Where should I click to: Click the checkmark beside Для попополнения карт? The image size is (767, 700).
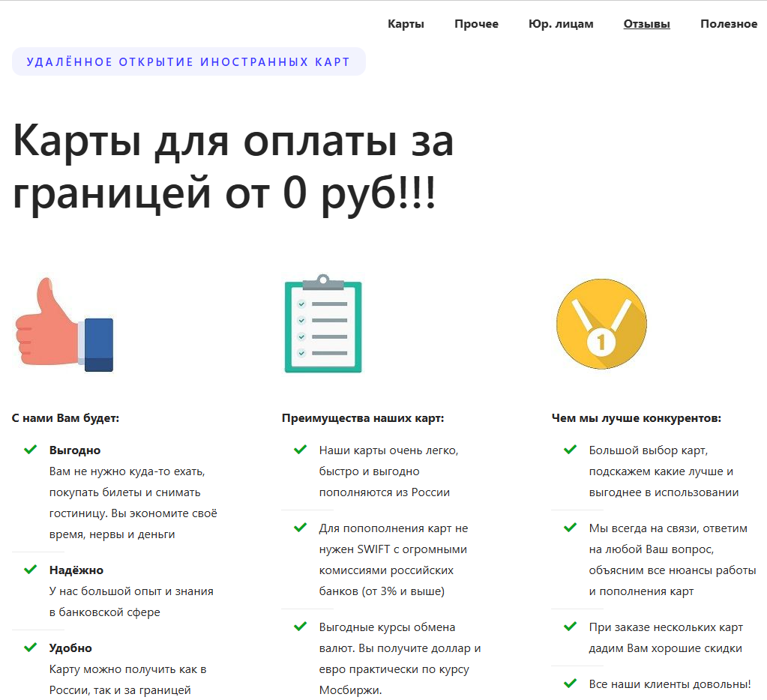click(301, 527)
